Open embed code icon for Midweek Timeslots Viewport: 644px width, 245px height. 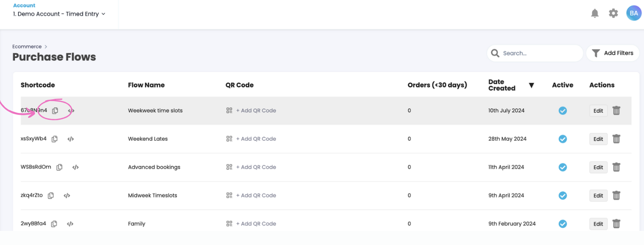pyautogui.click(x=67, y=195)
